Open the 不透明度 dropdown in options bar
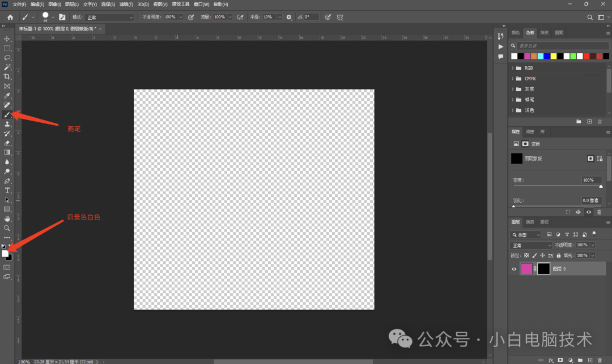Image resolution: width=612 pixels, height=364 pixels. (181, 17)
